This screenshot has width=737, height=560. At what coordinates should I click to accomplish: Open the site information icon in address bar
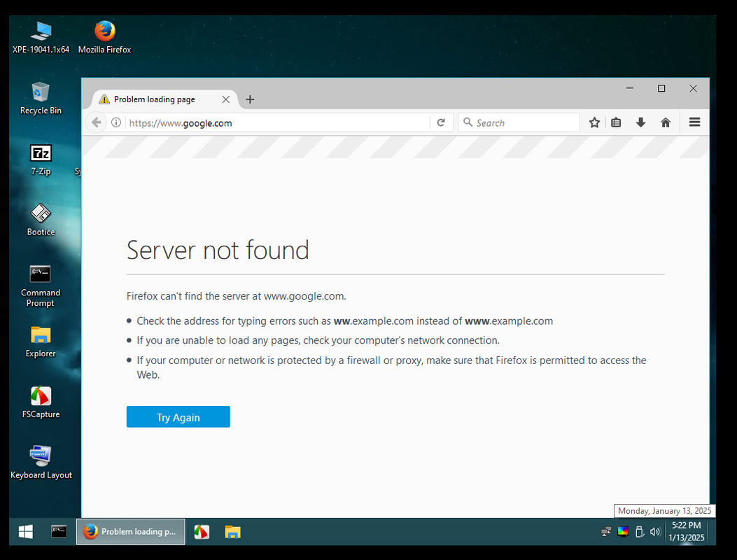(116, 122)
